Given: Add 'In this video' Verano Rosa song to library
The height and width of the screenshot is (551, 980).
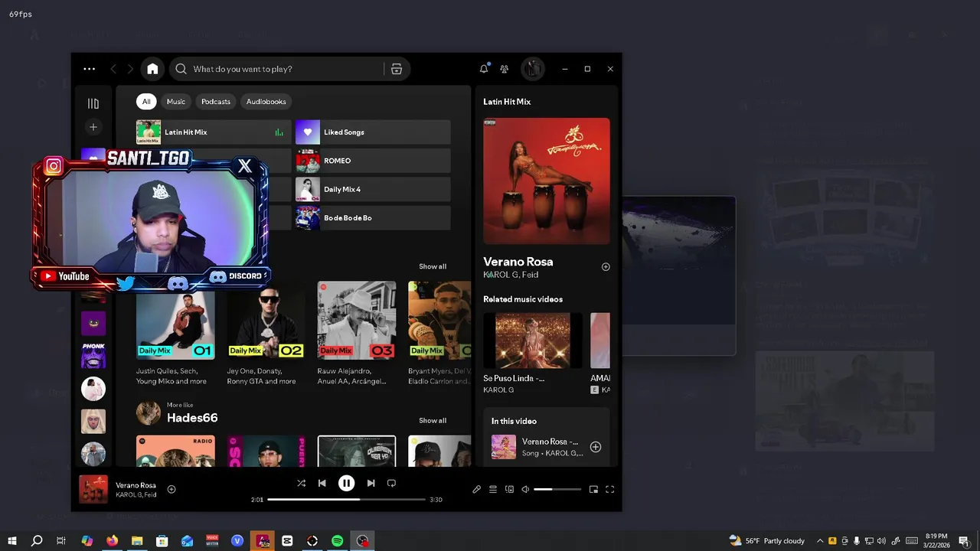Looking at the screenshot, I should pos(596,447).
